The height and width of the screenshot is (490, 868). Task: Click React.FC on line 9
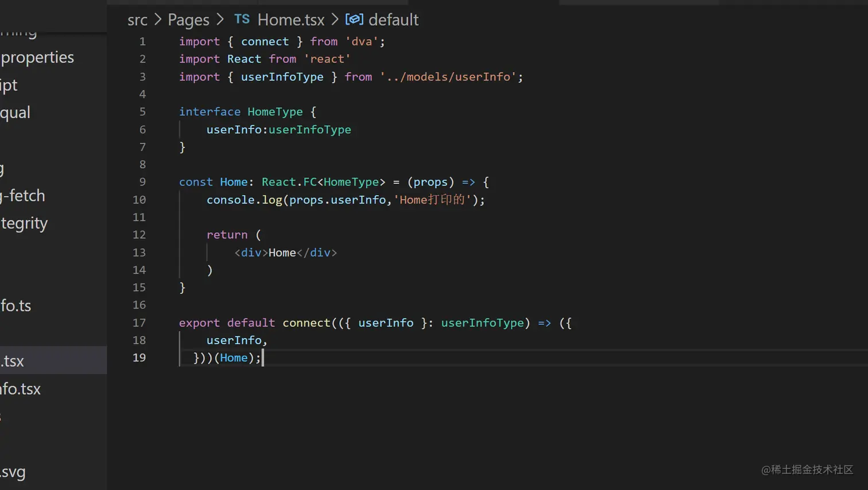[289, 182]
